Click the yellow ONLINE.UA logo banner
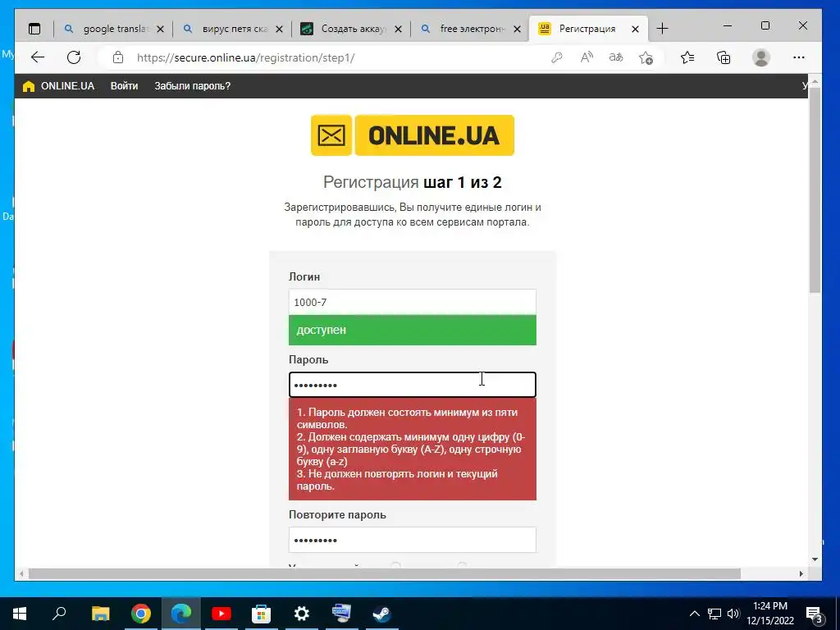 pos(435,135)
